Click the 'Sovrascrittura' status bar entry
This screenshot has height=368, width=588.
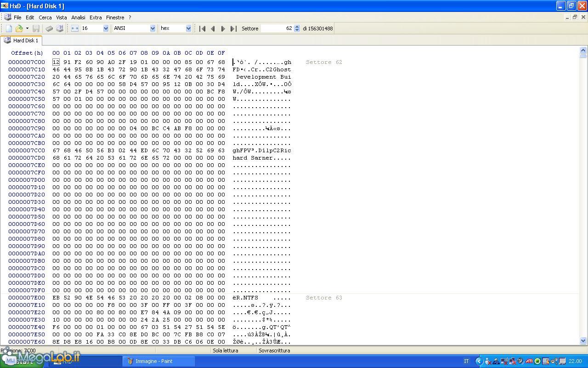tap(274, 351)
